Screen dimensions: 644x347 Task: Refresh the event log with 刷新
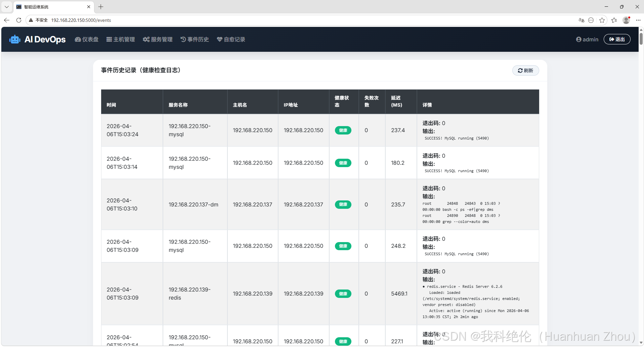pos(525,70)
